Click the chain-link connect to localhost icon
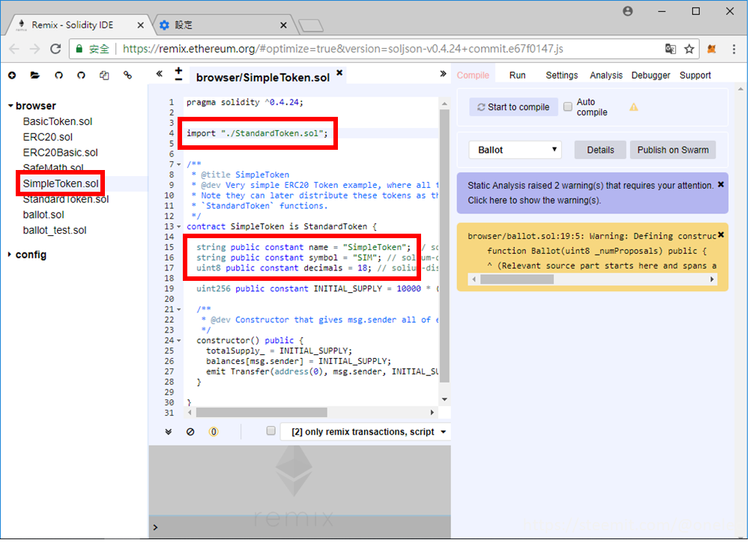This screenshot has width=756, height=546. coord(127,75)
